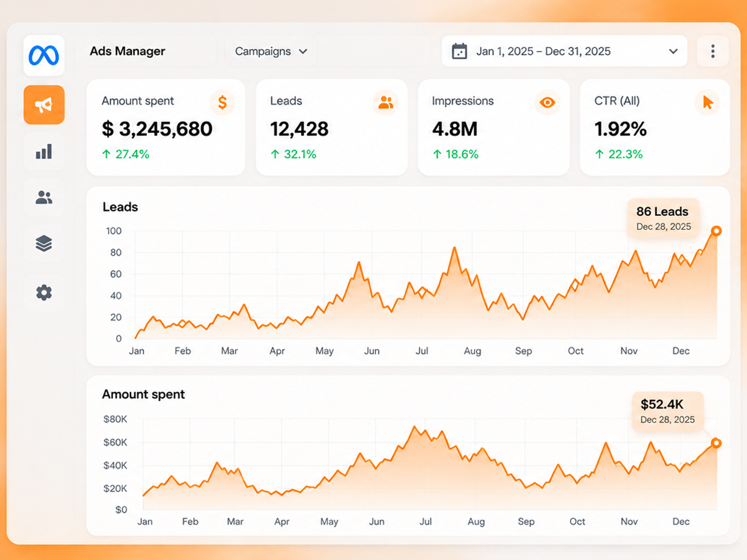The width and height of the screenshot is (747, 560).
Task: Click the 12,428 leads value
Action: click(x=299, y=129)
